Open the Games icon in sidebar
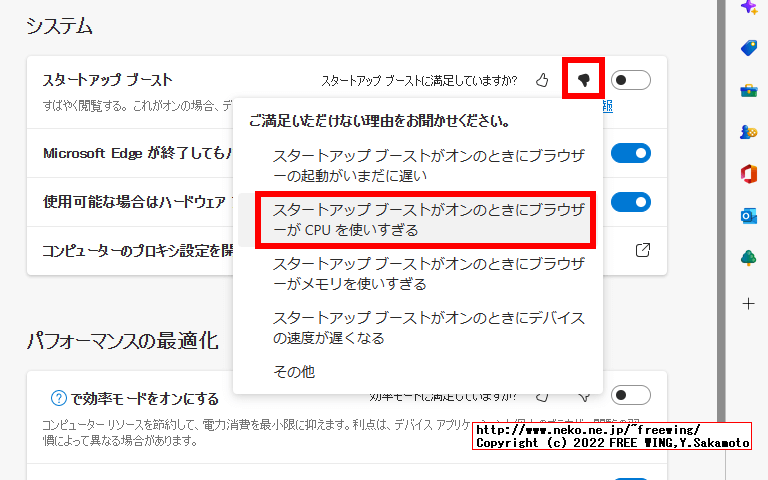This screenshot has height=480, width=768. [x=748, y=132]
